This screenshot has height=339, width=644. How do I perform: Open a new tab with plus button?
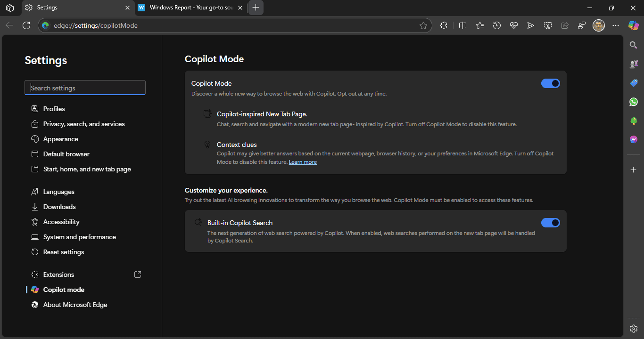pyautogui.click(x=256, y=8)
